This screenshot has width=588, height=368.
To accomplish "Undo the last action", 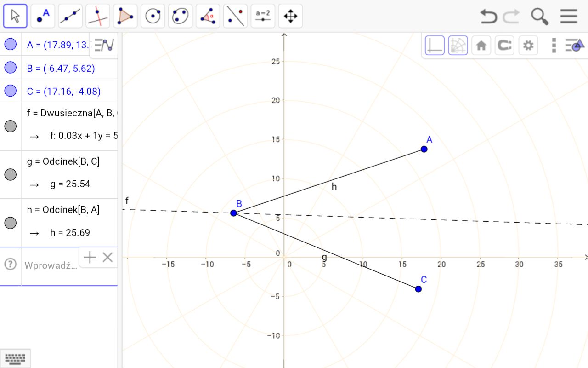I will 488,17.
